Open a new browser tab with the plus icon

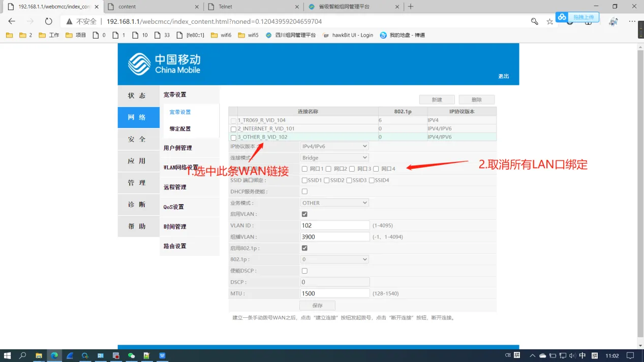[x=411, y=7]
